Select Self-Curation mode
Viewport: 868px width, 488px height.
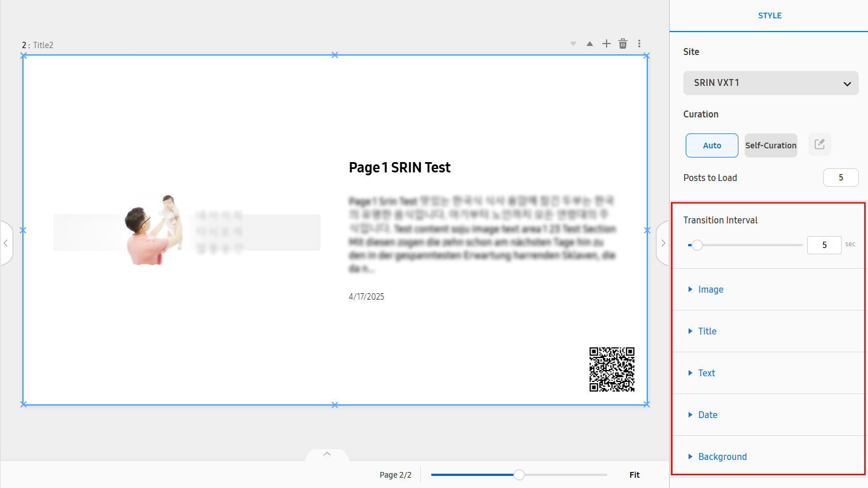point(771,145)
